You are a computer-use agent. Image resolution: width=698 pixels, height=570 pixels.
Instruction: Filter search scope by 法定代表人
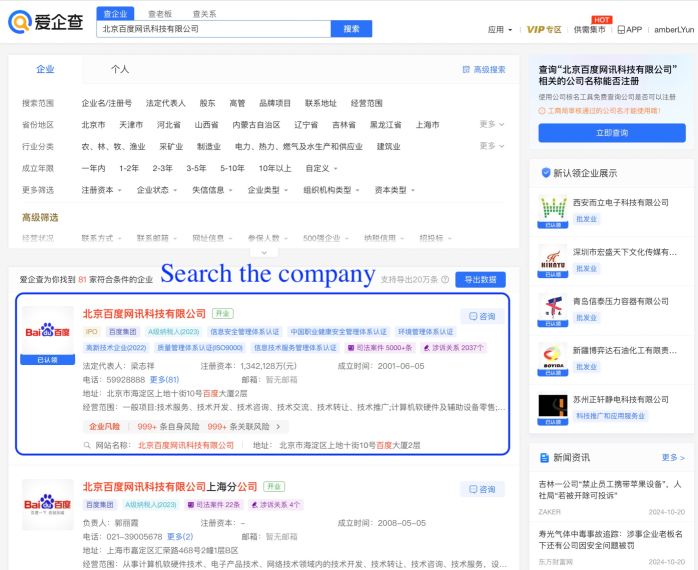pos(166,103)
